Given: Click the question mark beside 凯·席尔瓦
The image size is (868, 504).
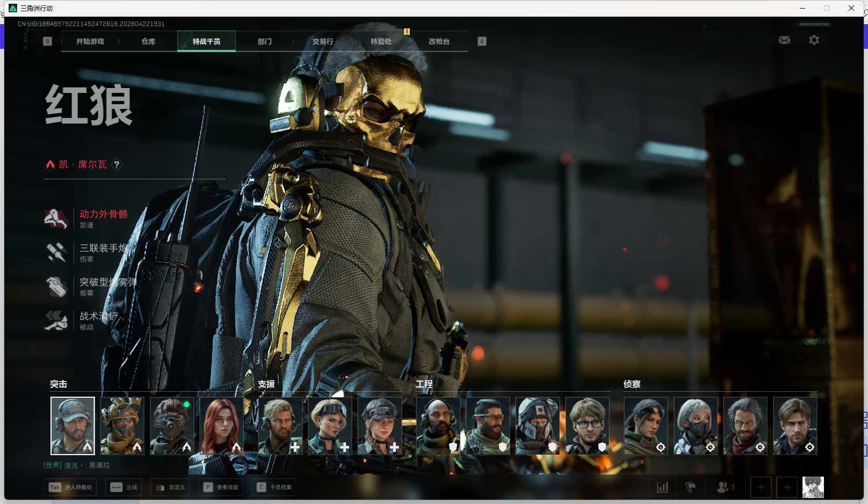Looking at the screenshot, I should (117, 165).
